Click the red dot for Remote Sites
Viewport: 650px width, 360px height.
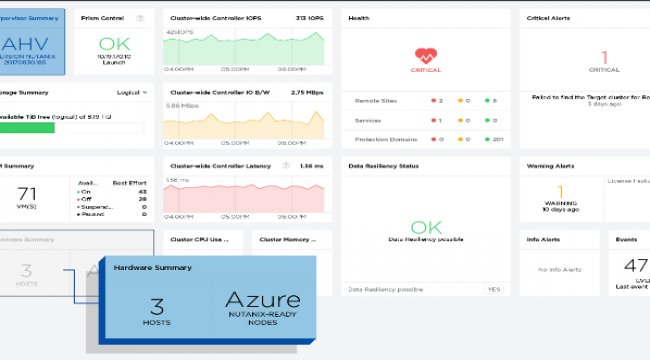tap(434, 100)
